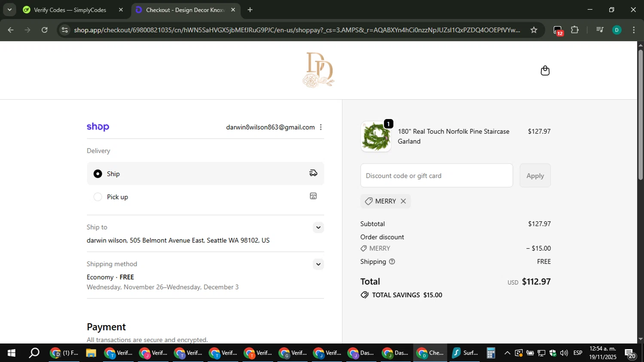Bookmark this page with the star
644x362 pixels.
click(534, 30)
